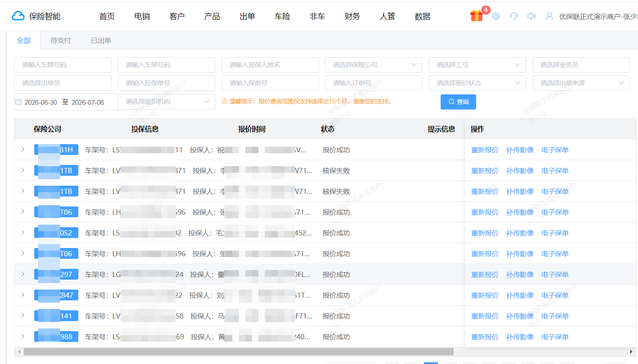The width and height of the screenshot is (638, 364).
Task: Open the 请选择工号 dropdown
Action: click(477, 65)
